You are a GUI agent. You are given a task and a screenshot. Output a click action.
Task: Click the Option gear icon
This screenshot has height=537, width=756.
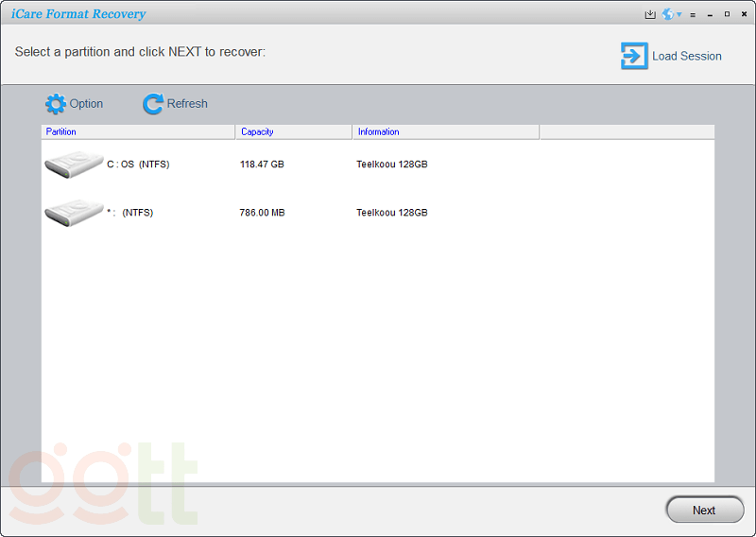tap(56, 104)
